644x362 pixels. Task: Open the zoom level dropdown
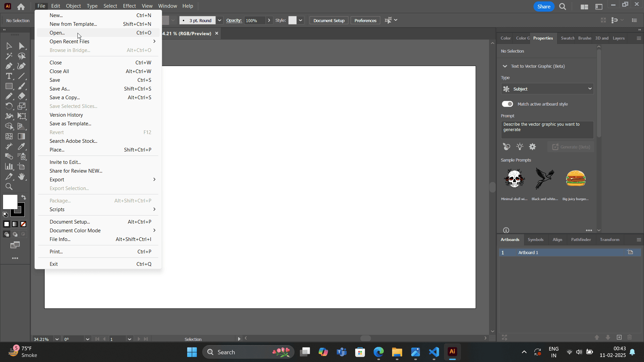pyautogui.click(x=57, y=339)
